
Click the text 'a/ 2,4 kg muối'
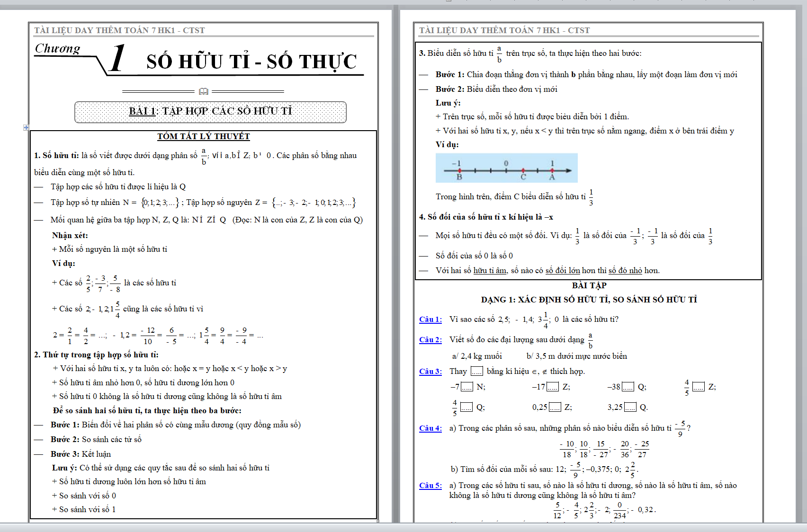pos(477,356)
